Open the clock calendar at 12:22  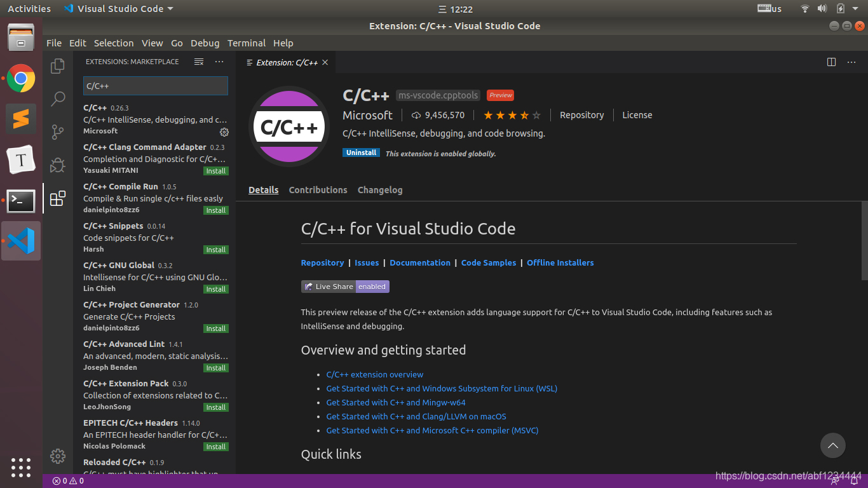pyautogui.click(x=456, y=10)
